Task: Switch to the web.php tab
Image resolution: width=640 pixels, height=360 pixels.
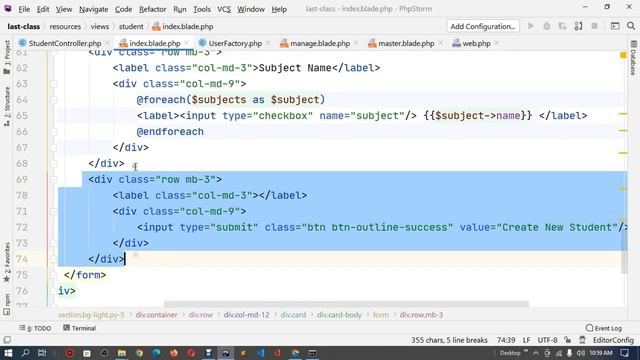Action: click(476, 43)
